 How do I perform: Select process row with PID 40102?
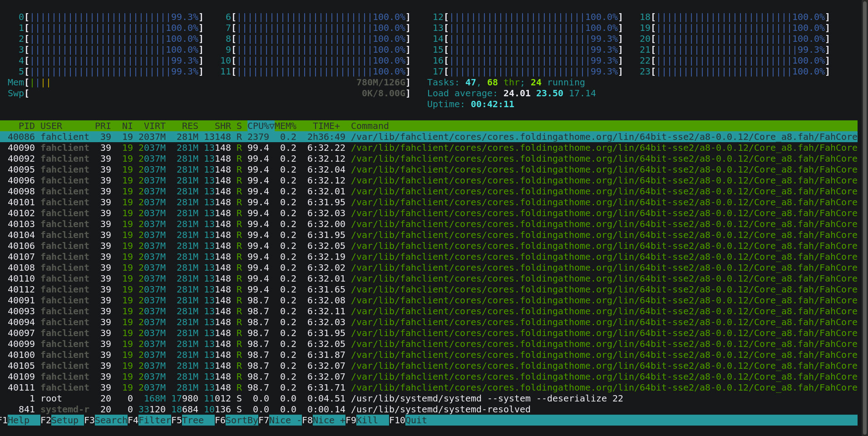429,213
